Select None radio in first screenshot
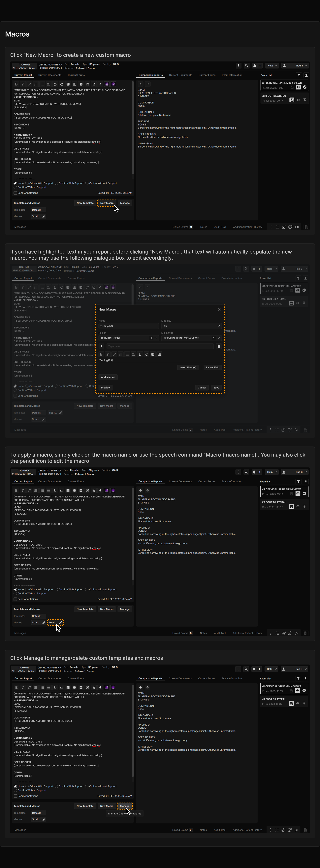The height and width of the screenshot is (868, 320). 15,183
